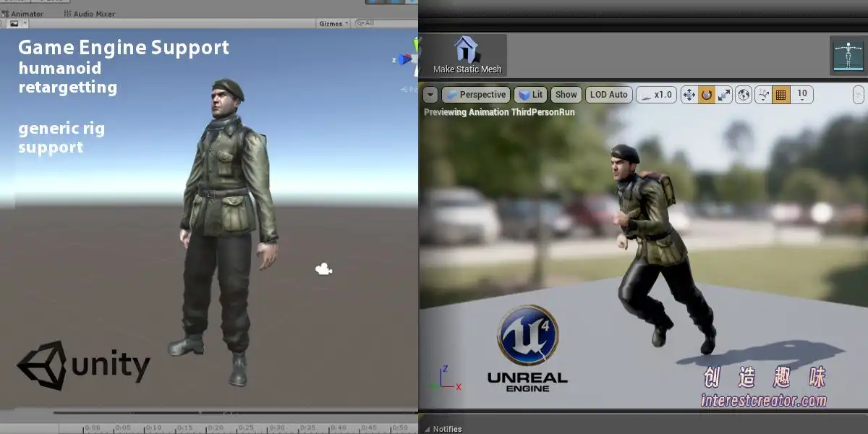Open the Unity Gizmos dropdown
Viewport: 868px width, 434px height.
click(333, 23)
